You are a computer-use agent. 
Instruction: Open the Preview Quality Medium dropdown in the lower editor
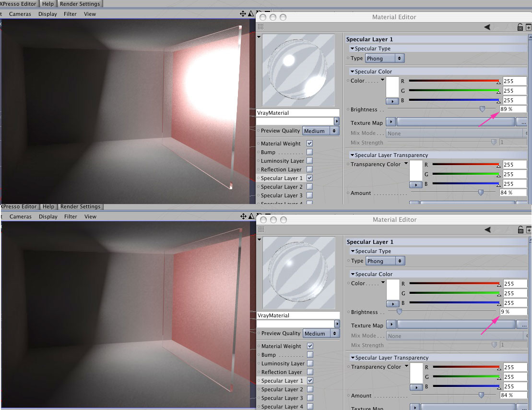pos(321,333)
